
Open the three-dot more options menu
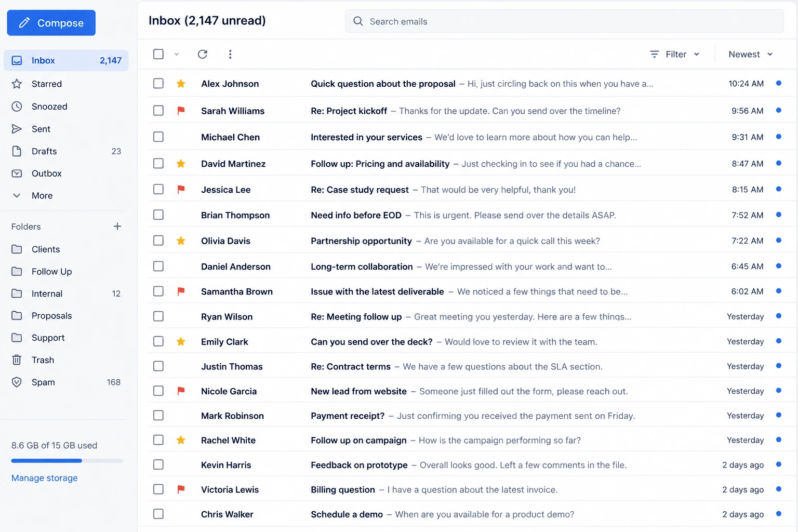[x=230, y=54]
